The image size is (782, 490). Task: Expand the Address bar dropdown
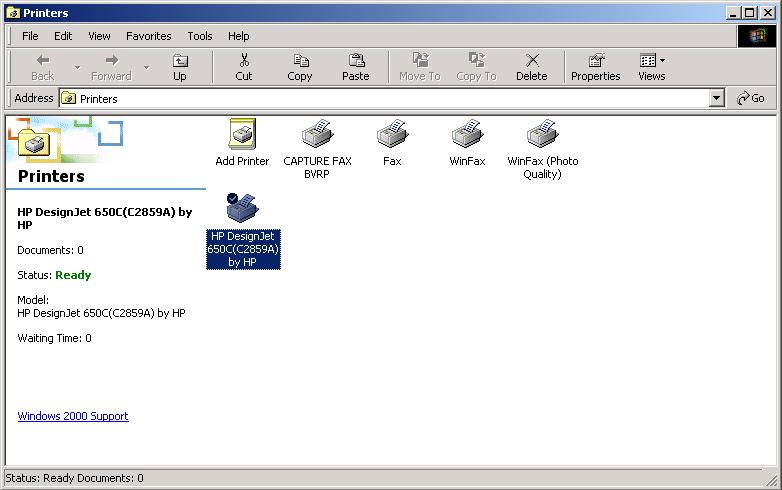[717, 98]
